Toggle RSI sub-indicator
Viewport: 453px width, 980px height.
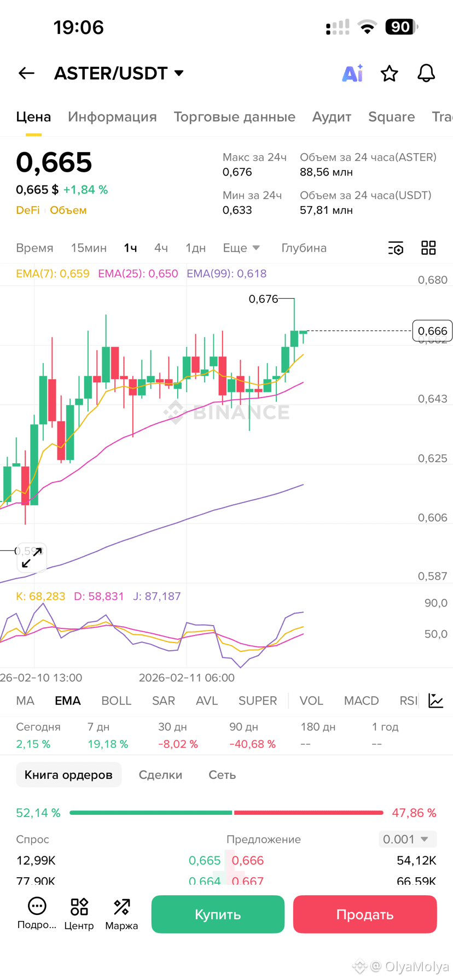[409, 701]
